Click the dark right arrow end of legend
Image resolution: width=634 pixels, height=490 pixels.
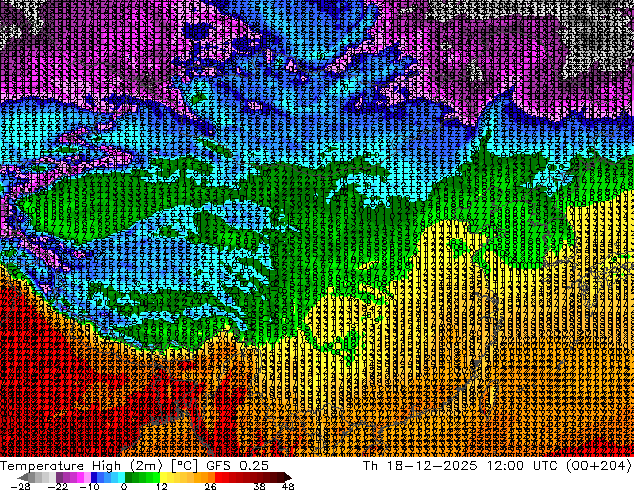pos(287,477)
